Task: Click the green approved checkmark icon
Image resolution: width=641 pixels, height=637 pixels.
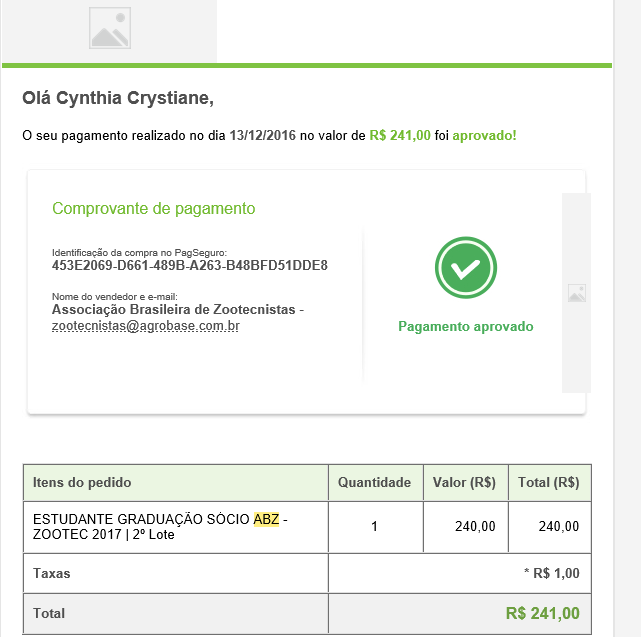Action: 466,268
